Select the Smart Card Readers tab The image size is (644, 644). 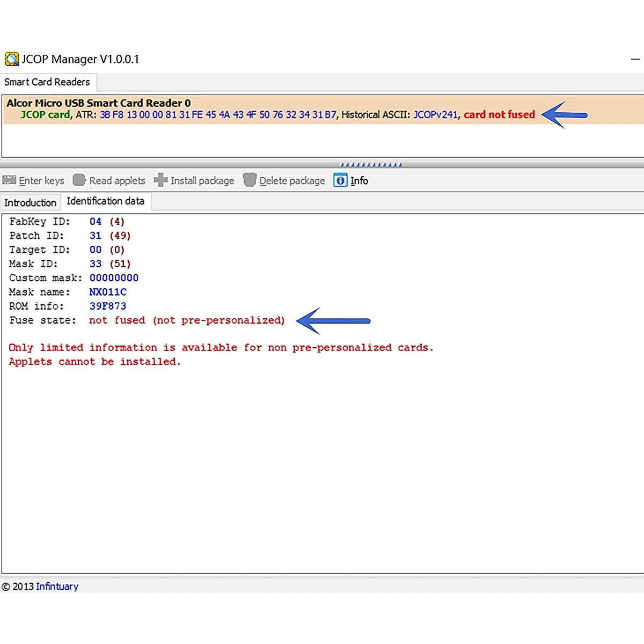[x=47, y=82]
